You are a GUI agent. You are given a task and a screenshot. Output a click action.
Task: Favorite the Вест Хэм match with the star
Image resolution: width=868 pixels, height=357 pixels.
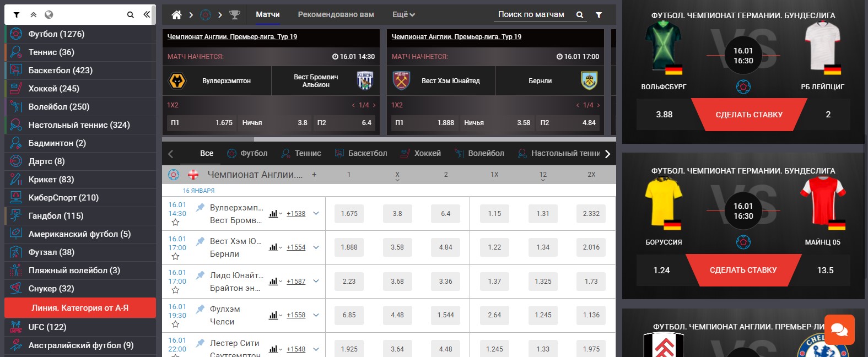pos(175,257)
